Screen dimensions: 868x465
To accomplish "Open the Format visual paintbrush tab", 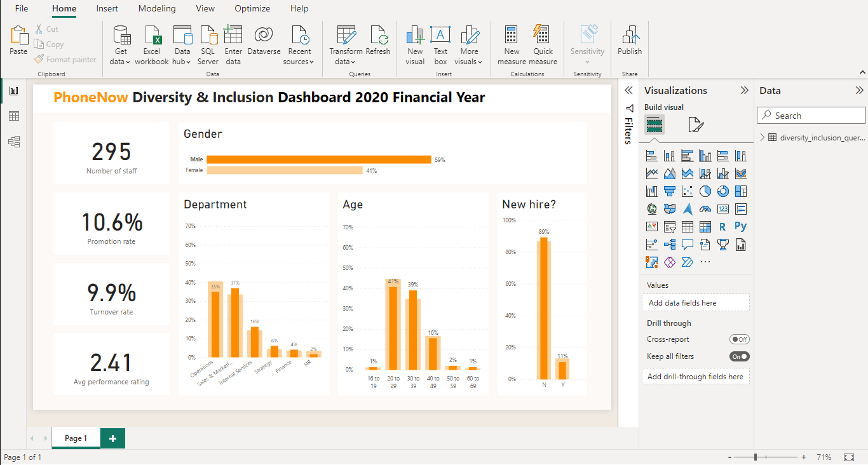I will click(x=696, y=125).
